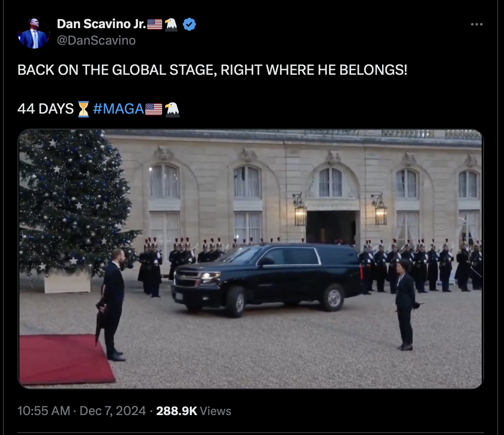Click the blue verified checkmark badge
The image size is (504, 435).
tap(189, 24)
